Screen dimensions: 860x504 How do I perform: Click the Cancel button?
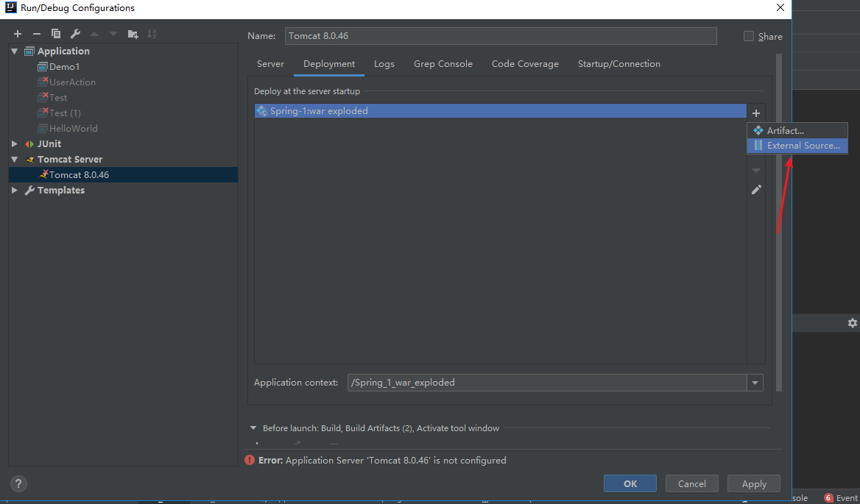point(691,483)
